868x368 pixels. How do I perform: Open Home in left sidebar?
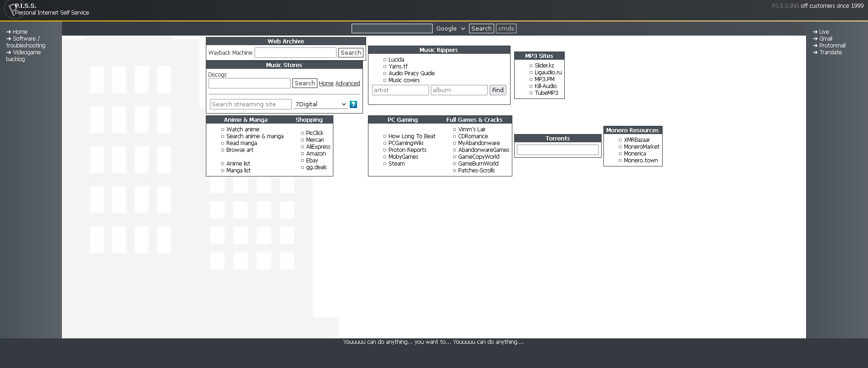(x=20, y=32)
